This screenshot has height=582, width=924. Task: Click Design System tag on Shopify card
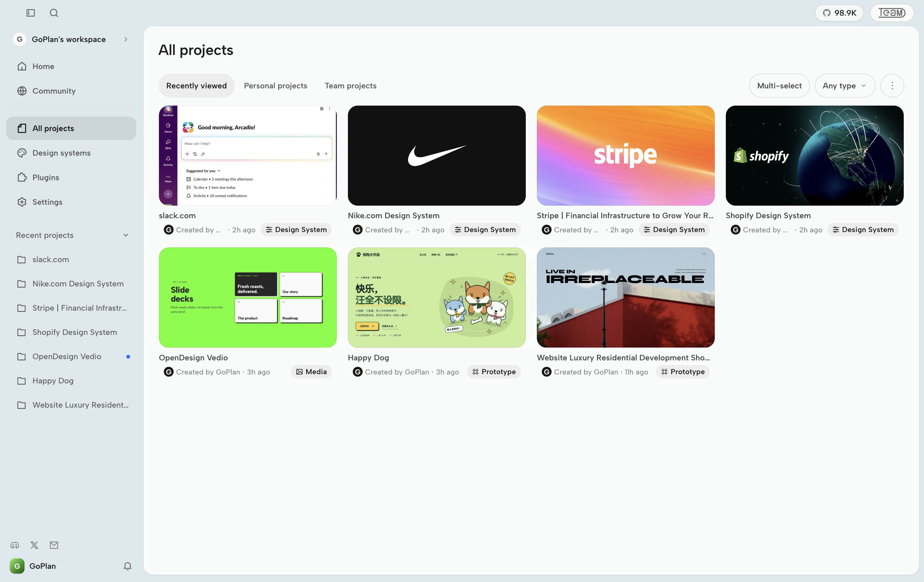[x=863, y=230]
